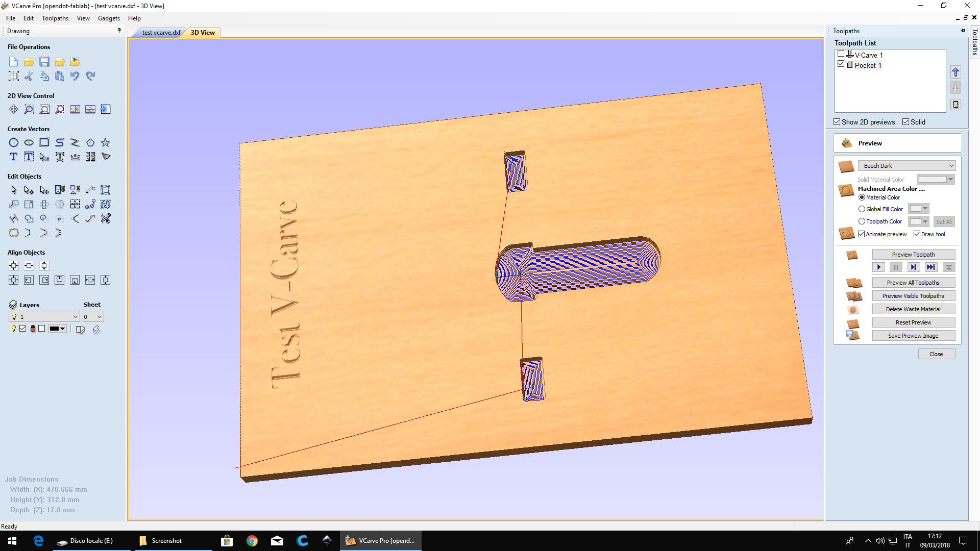Click the Layers stack icon
Screen dimensions: 980x551
pos(13,305)
